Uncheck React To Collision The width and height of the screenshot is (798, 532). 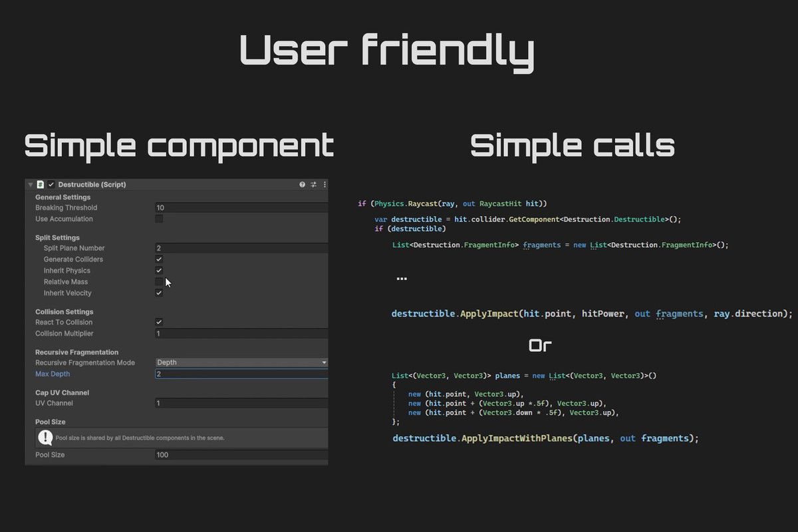(x=159, y=323)
